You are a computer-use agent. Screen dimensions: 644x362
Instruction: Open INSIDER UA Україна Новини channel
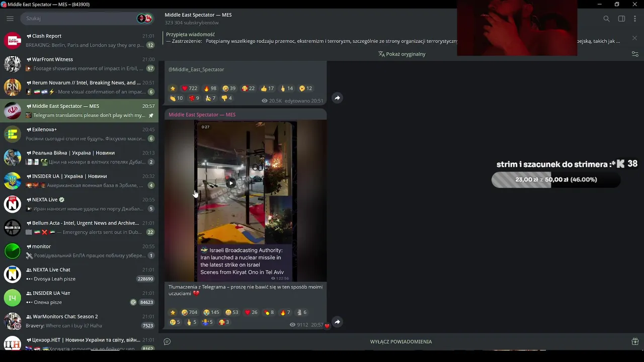[79, 180]
